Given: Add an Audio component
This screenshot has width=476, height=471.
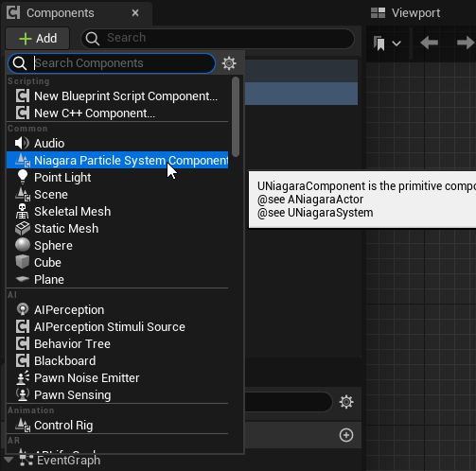Looking at the screenshot, I should coord(117,144).
